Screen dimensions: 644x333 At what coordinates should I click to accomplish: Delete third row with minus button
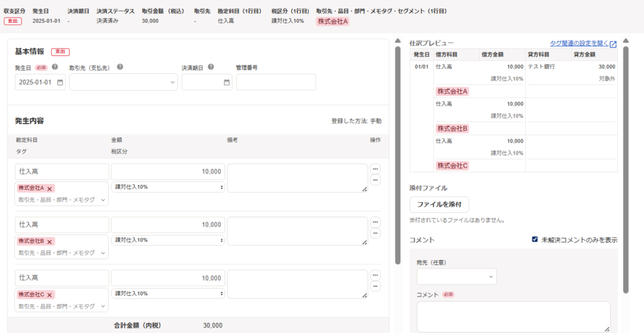click(375, 287)
